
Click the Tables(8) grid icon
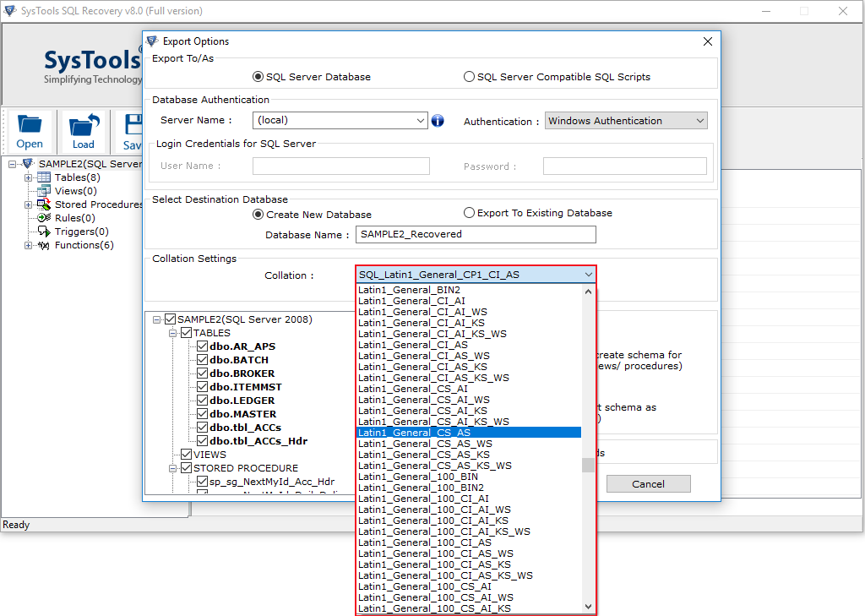coord(44,177)
